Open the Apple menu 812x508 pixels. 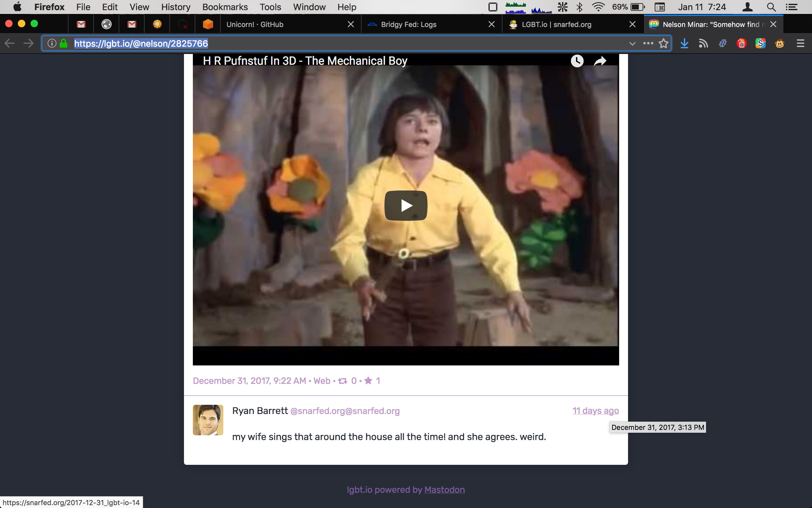coord(17,7)
